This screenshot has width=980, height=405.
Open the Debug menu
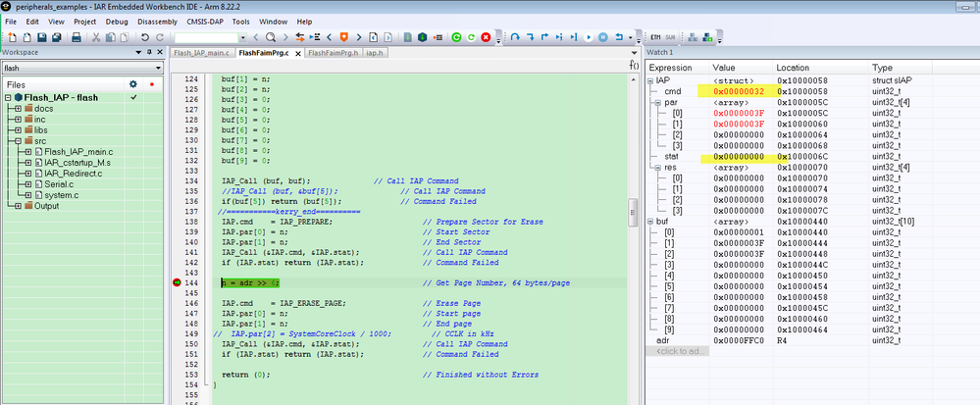click(117, 22)
